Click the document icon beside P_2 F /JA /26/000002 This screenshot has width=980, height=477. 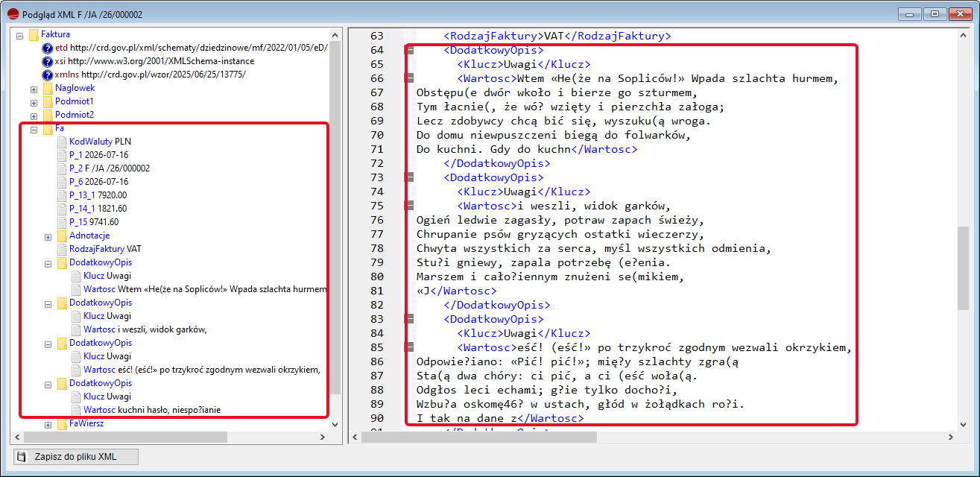click(x=63, y=168)
